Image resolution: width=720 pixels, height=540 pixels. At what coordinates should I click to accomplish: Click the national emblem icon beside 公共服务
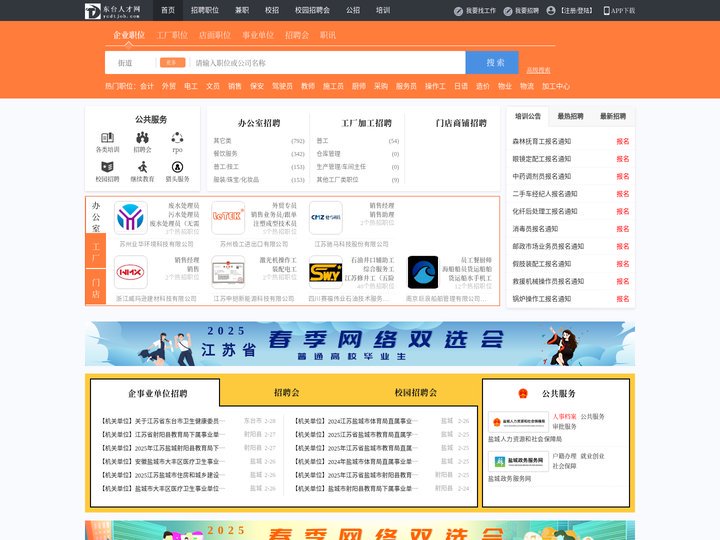click(523, 394)
